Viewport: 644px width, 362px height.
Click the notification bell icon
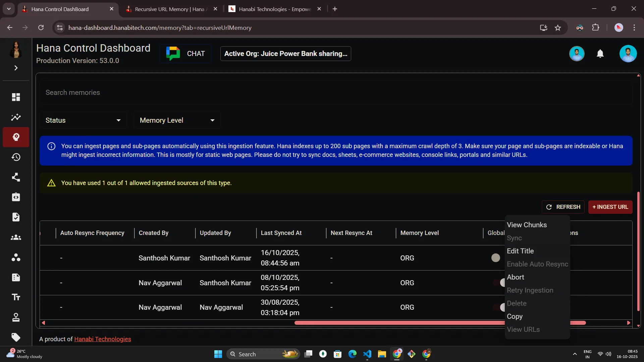[x=600, y=54]
